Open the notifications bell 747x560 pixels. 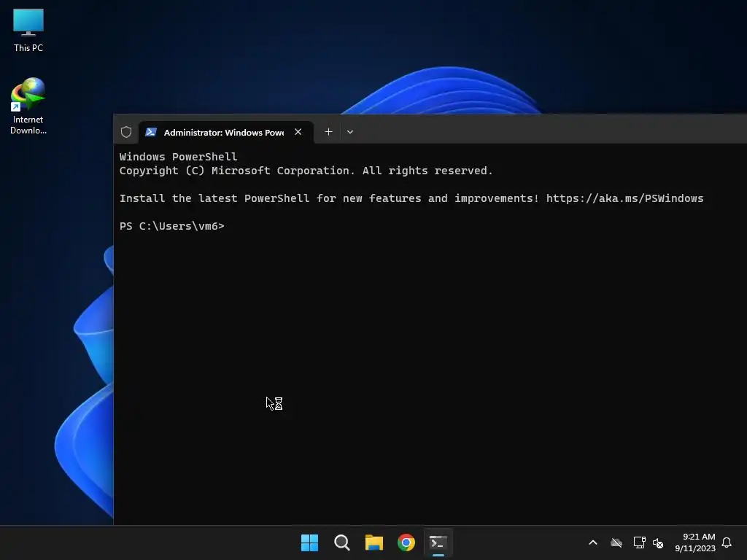(x=727, y=542)
